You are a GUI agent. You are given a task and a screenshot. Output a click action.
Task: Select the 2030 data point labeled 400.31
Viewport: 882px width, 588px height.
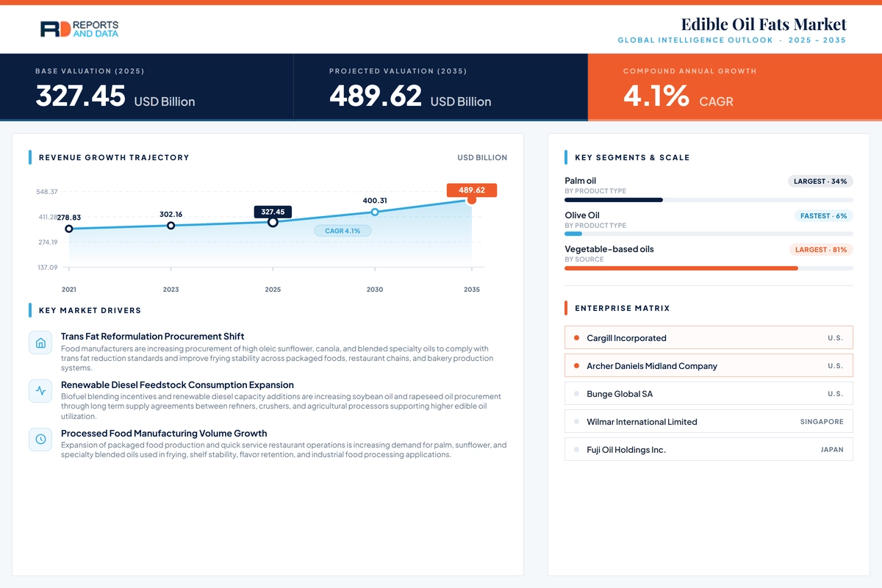pyautogui.click(x=375, y=212)
